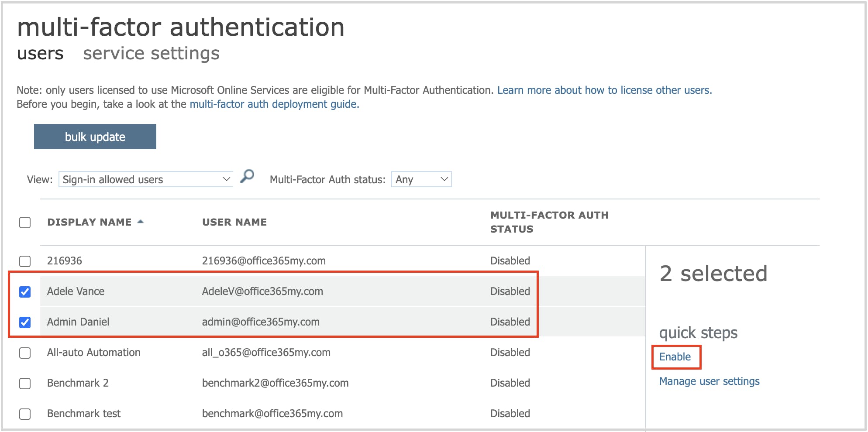Screen dimensions: 868x432
Task: Click the Disabled status for Admin Daniel
Action: [x=510, y=322]
